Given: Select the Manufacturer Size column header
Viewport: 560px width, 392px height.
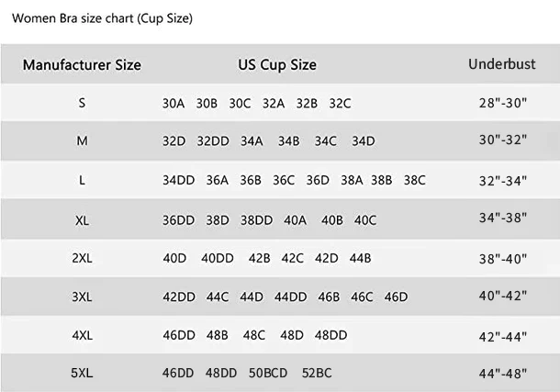Looking at the screenshot, I should (82, 65).
